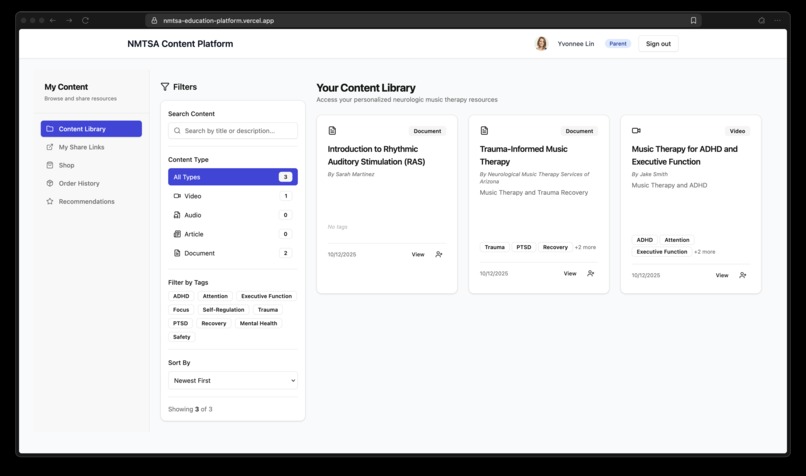Click +2 more tags on Trauma-Informed card
This screenshot has width=806, height=476.
pyautogui.click(x=585, y=247)
